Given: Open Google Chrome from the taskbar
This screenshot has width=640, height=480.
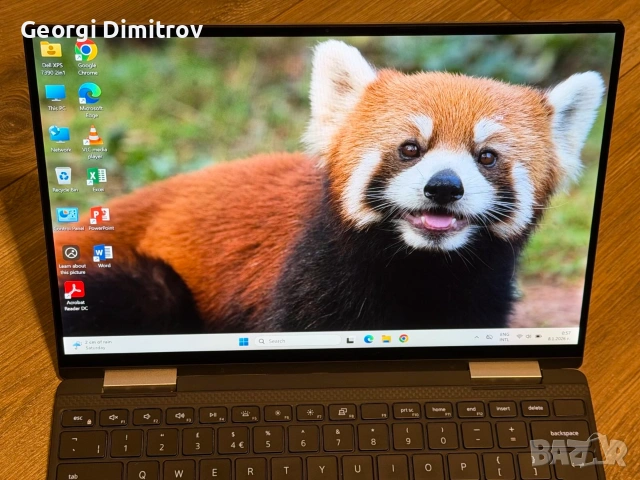Looking at the screenshot, I should [404, 338].
